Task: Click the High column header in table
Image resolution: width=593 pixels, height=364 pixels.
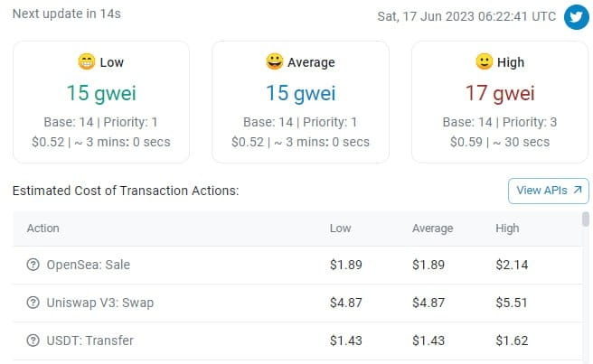Action: click(x=507, y=229)
